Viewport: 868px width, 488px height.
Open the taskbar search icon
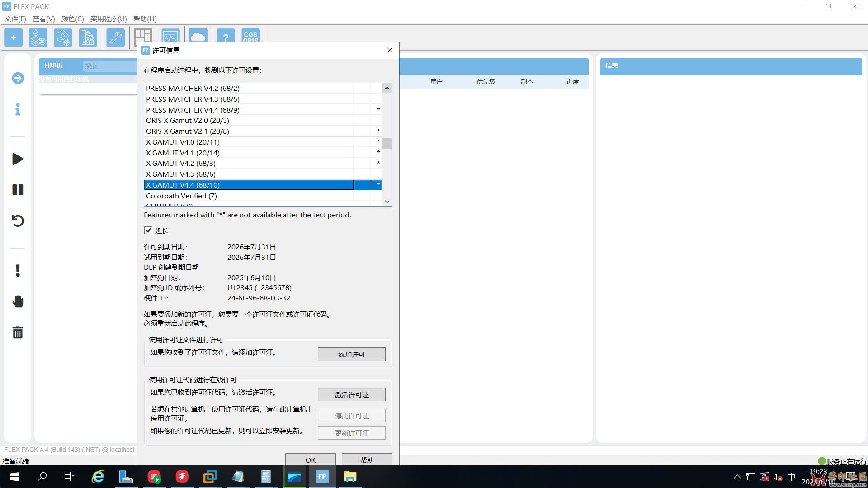(42, 477)
